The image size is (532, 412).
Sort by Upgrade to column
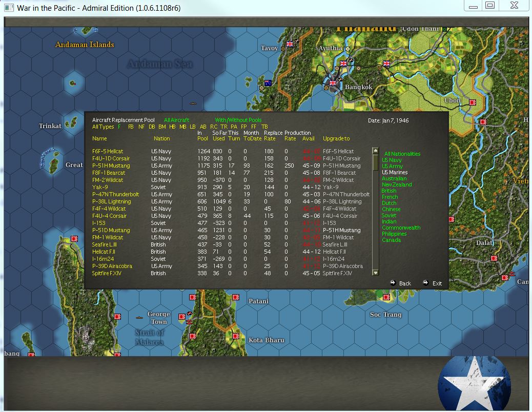pos(336,138)
